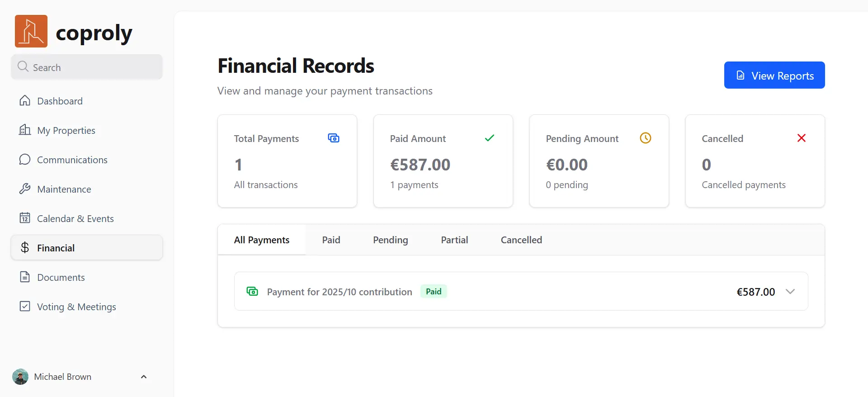Click the Voting & Meetings checkbox icon
This screenshot has width=868, height=397.
[x=25, y=306]
